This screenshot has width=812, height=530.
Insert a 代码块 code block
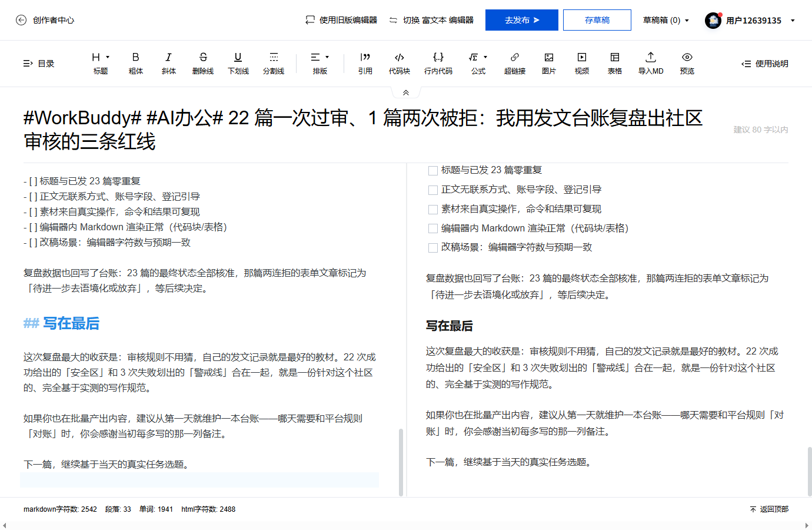(x=400, y=64)
